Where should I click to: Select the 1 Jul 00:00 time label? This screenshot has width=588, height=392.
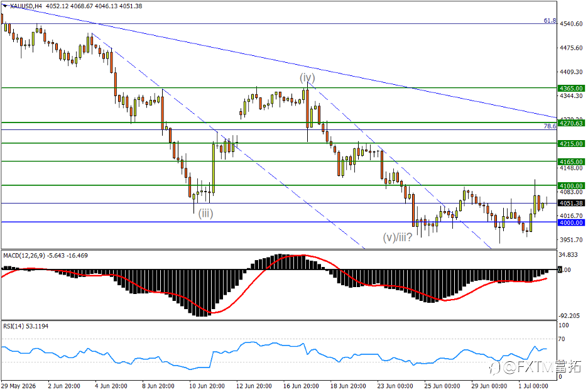coord(533,386)
